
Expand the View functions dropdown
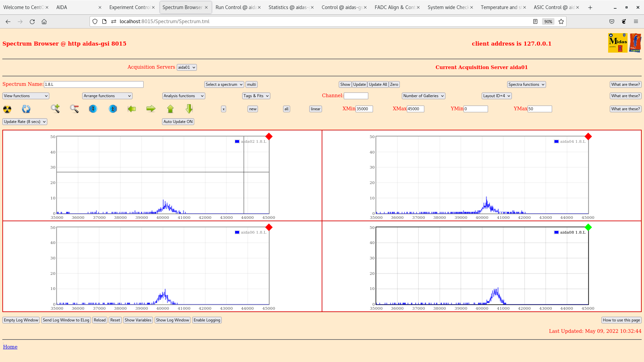point(26,96)
